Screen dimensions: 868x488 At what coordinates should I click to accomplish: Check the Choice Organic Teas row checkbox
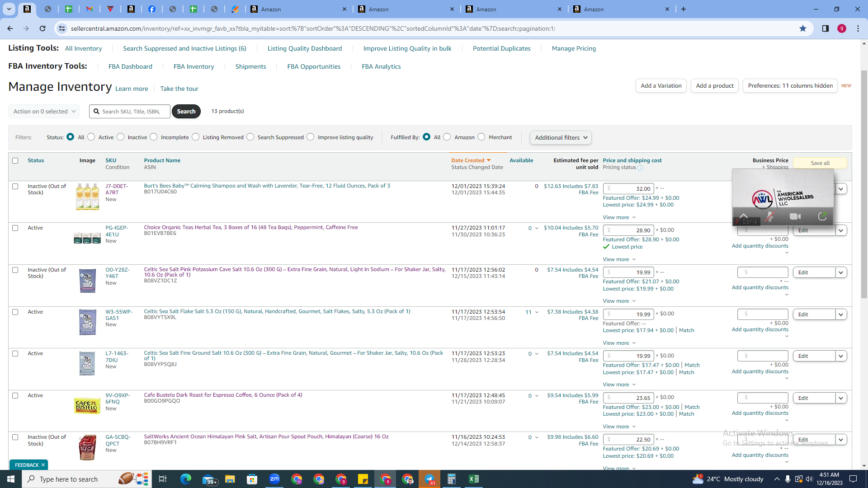[15, 228]
